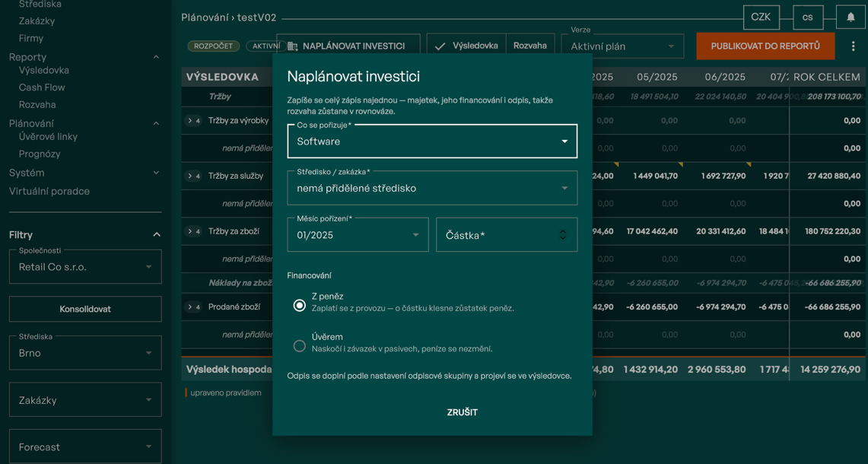The height and width of the screenshot is (464, 868).
Task: Expand the Tržby za zboží row
Action: pos(193,231)
